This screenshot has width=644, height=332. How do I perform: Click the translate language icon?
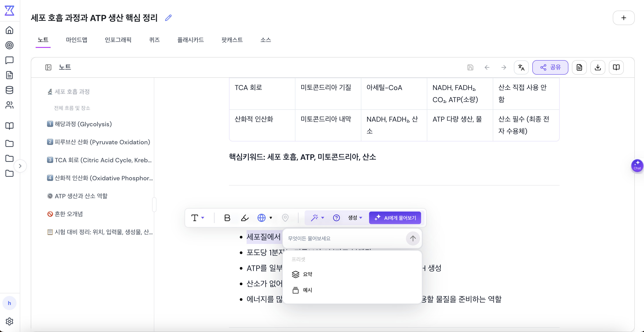(x=521, y=67)
